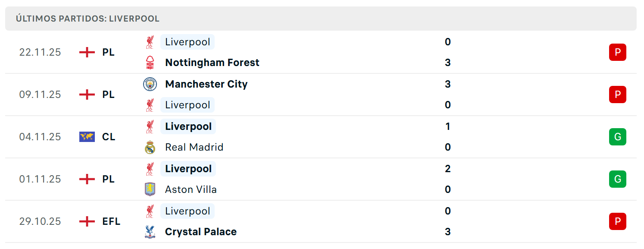This screenshot has width=644, height=249.
Task: Open the 09.11.25 match date row
Action: (x=321, y=95)
